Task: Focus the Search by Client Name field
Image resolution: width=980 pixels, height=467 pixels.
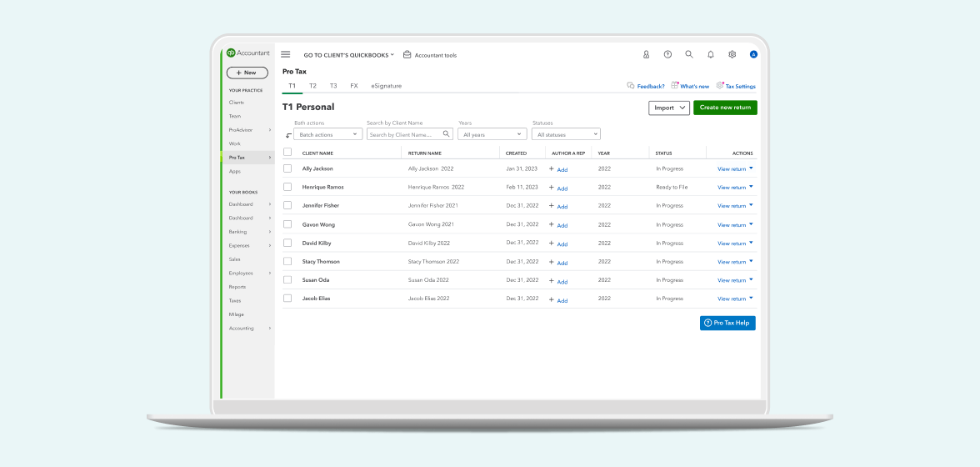Action: click(409, 134)
